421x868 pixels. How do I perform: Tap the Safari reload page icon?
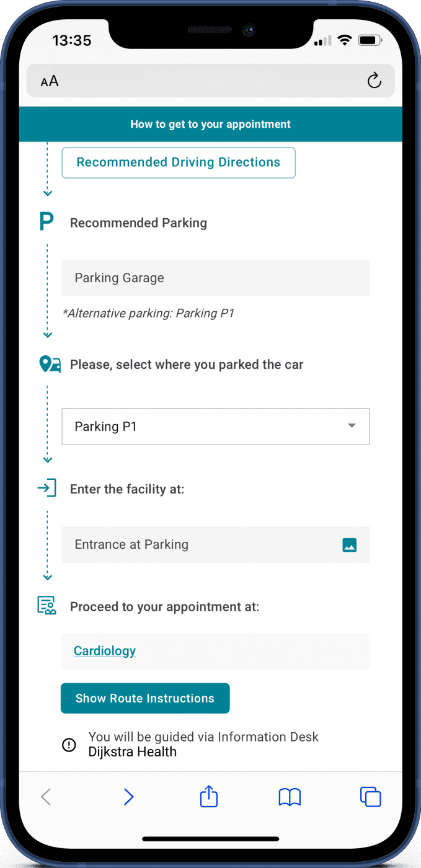pyautogui.click(x=374, y=81)
